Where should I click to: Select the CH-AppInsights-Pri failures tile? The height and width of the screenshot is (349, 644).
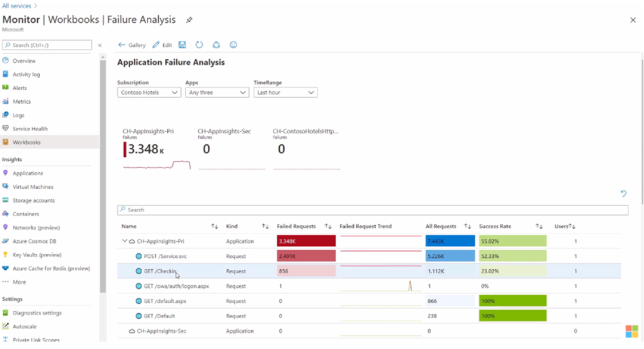point(156,149)
